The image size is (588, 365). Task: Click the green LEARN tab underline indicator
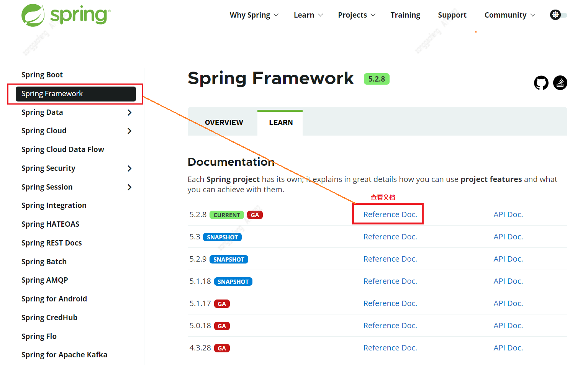pos(280,110)
